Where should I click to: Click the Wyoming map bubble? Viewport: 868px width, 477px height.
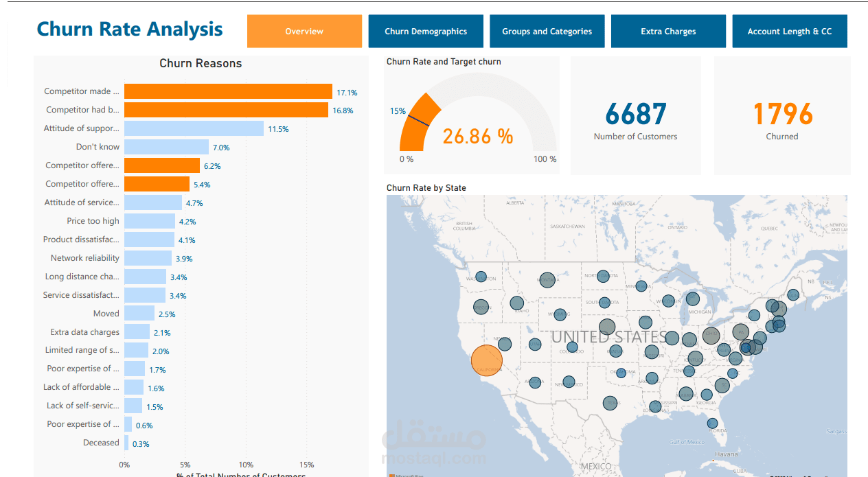pyautogui.click(x=560, y=316)
